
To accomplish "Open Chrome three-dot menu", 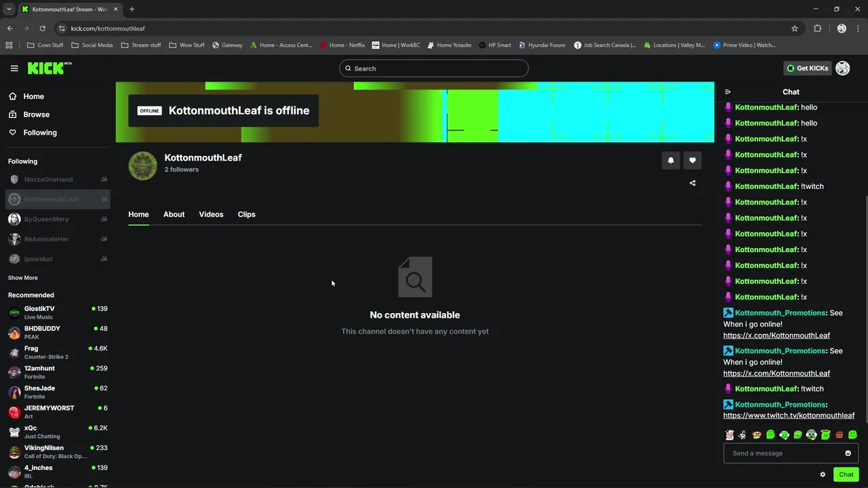I will 858,28.
